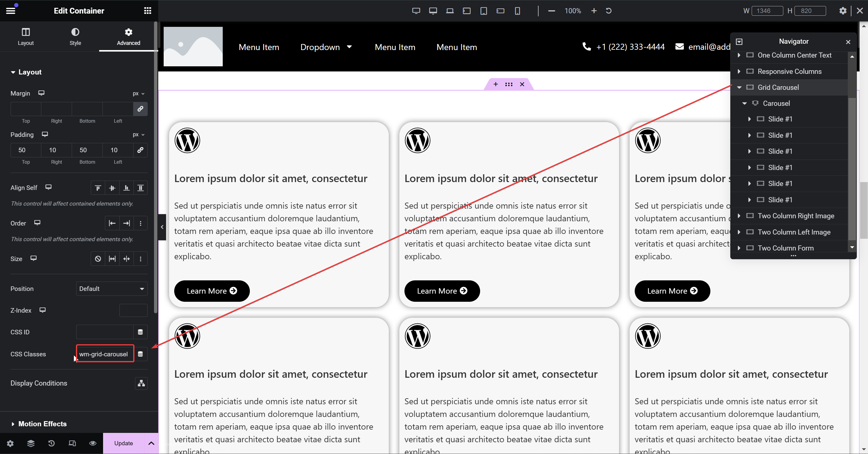Image resolution: width=868 pixels, height=454 pixels.
Task: Open the hamburger menu in the editor header
Action: coord(11,11)
